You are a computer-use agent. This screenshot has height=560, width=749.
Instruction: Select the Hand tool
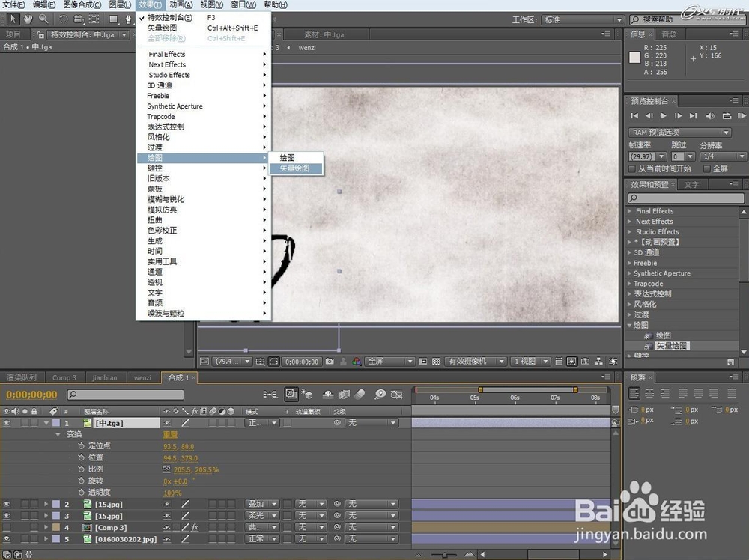click(28, 19)
